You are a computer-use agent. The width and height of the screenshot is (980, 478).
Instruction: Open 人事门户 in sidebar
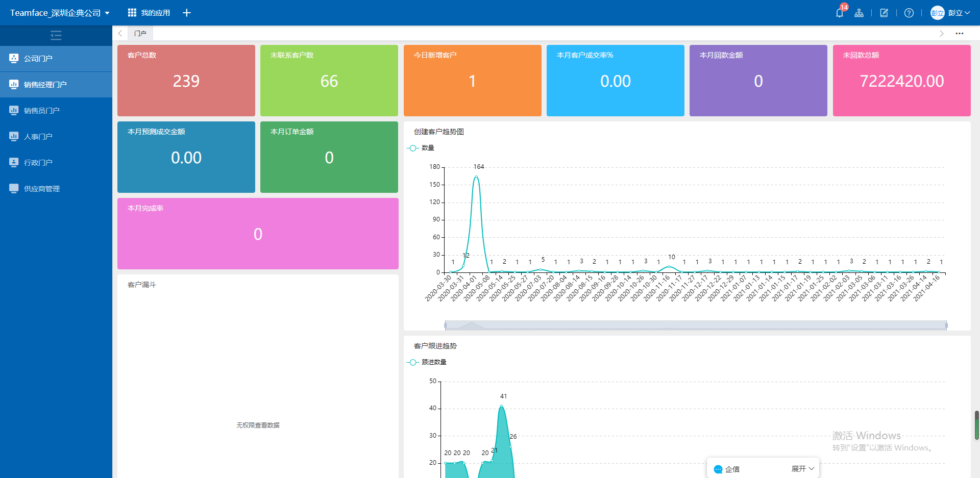click(56, 136)
